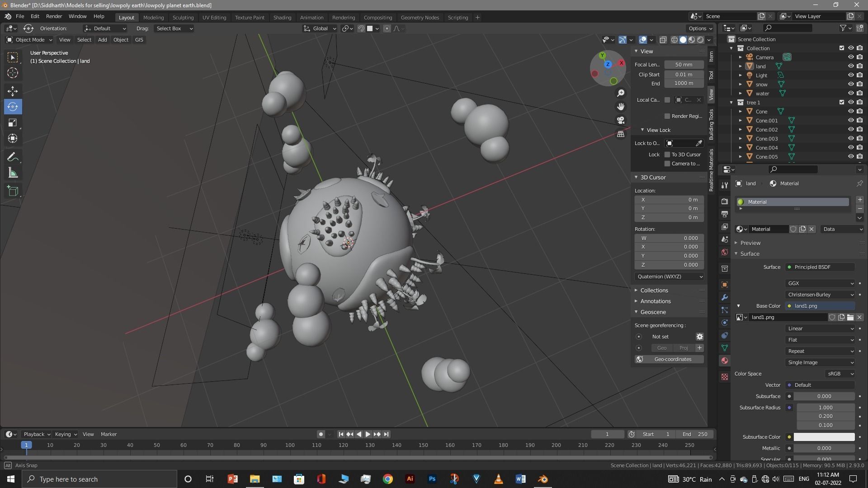Hide the land object in outliner

tap(850, 66)
